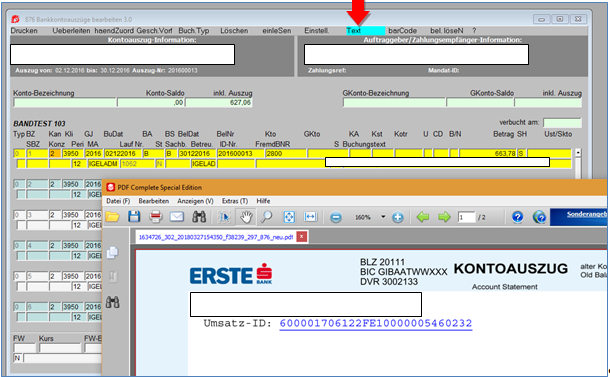
Task: Click the Kurs input field
Action: pos(60,348)
